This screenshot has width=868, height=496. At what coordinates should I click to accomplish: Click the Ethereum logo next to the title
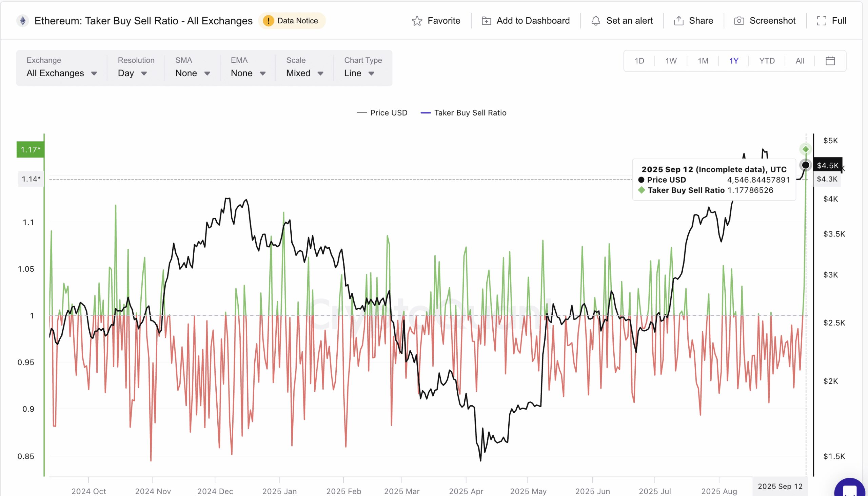23,20
